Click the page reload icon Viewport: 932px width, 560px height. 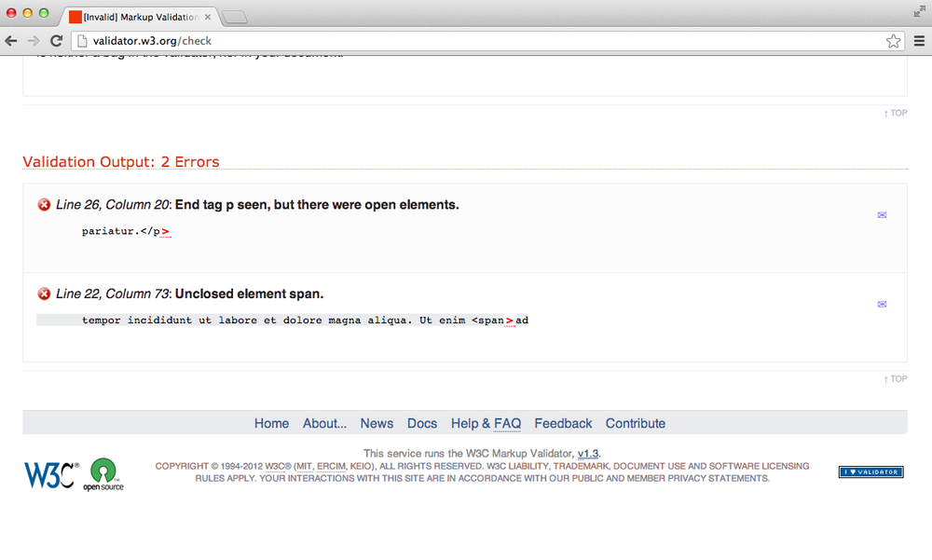[58, 40]
